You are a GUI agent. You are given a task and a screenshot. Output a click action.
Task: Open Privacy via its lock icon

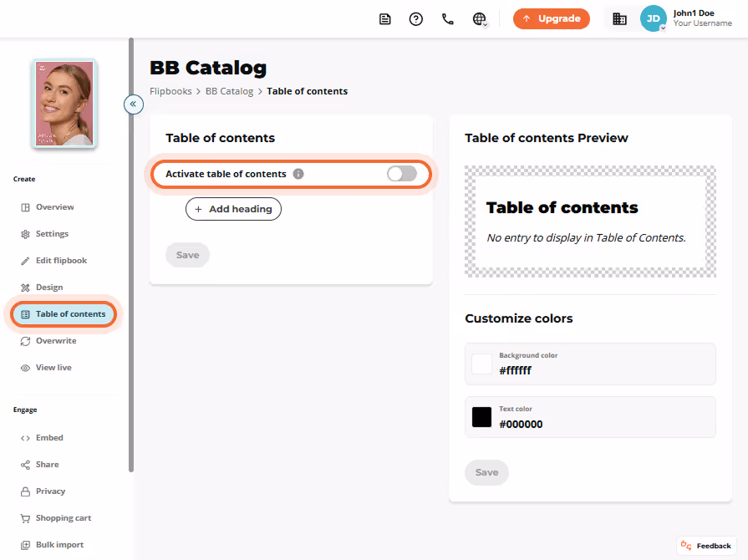coord(25,491)
